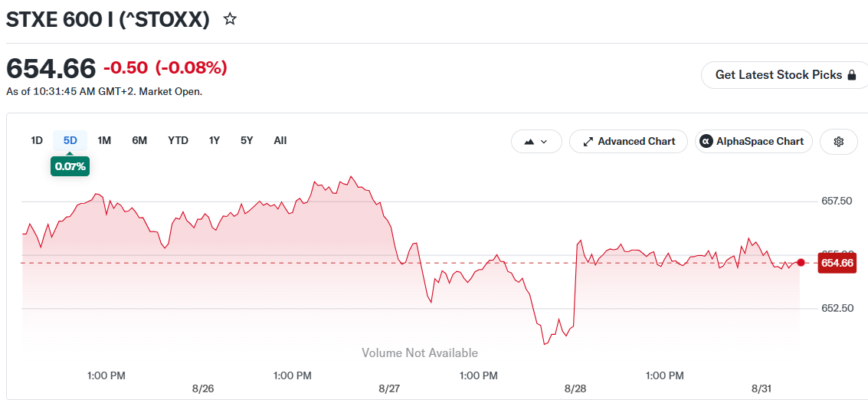The image size is (868, 400).
Task: Select the 5D time range
Action: point(70,141)
